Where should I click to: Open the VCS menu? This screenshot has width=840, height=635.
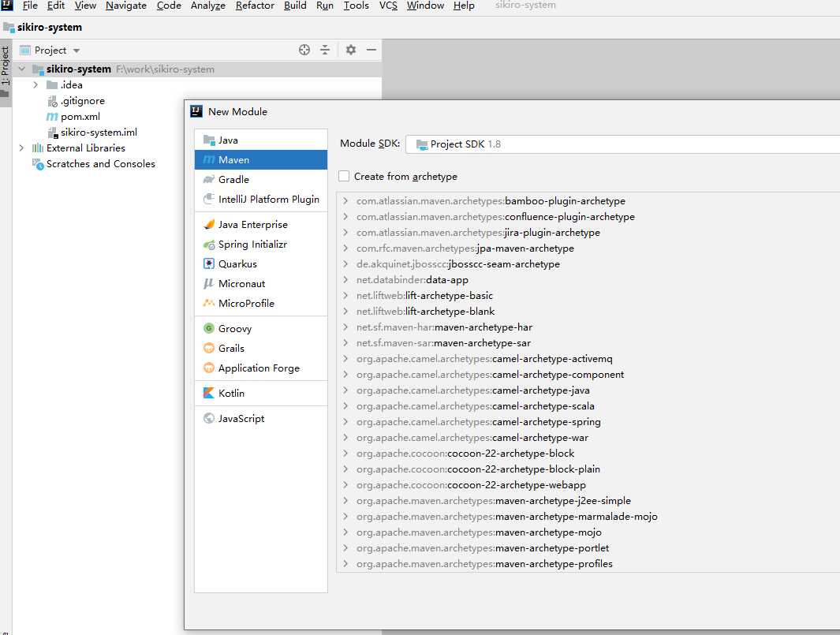click(388, 6)
